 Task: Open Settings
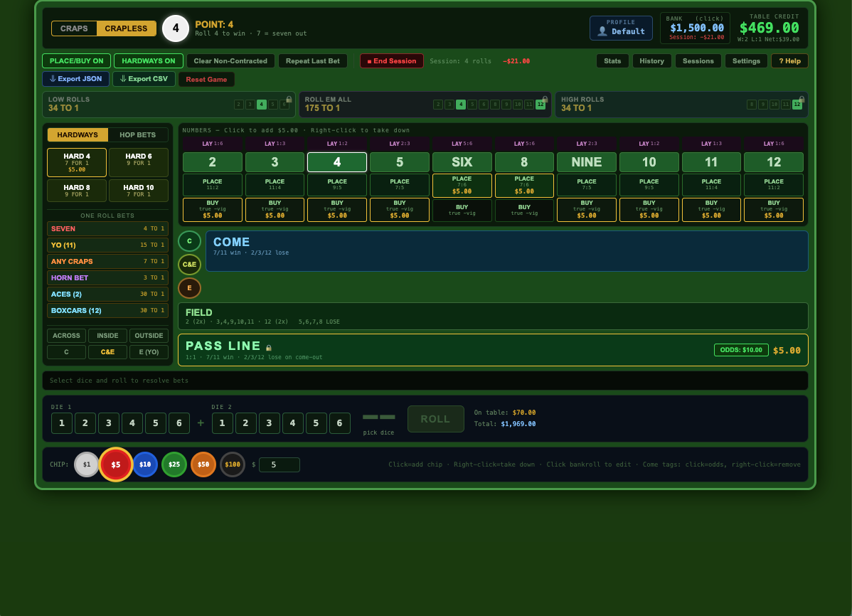(x=746, y=61)
